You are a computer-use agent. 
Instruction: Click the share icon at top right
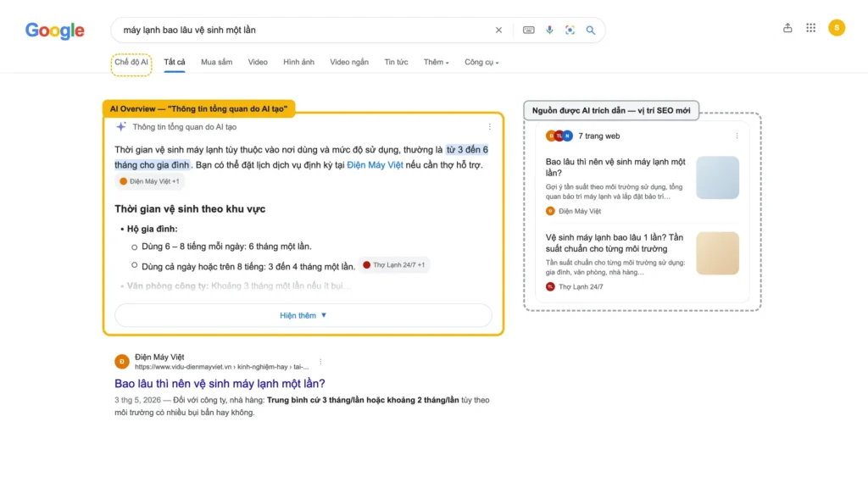point(787,28)
